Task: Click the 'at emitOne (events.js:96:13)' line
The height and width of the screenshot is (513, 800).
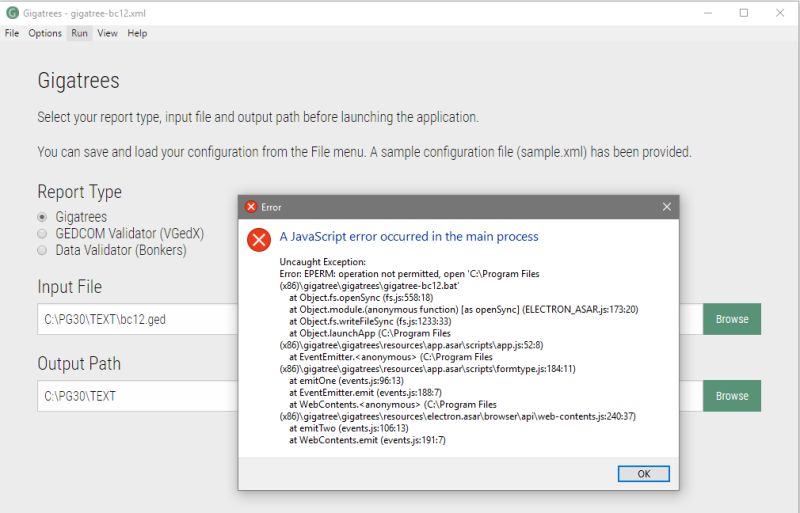Action: point(346,381)
